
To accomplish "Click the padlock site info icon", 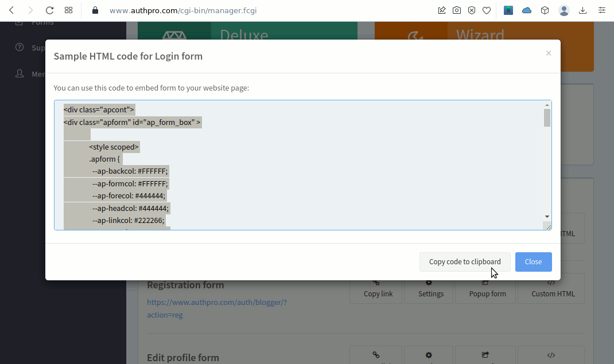I will (x=95, y=10).
